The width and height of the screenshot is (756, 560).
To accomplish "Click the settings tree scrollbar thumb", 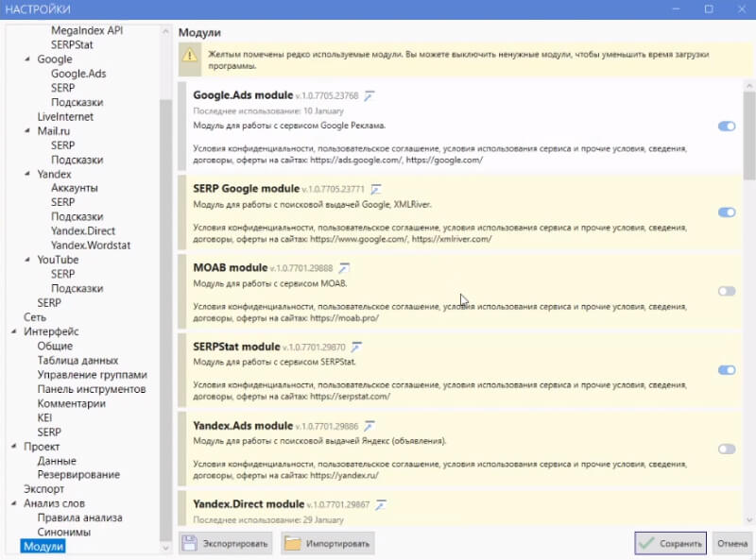I will (165, 320).
